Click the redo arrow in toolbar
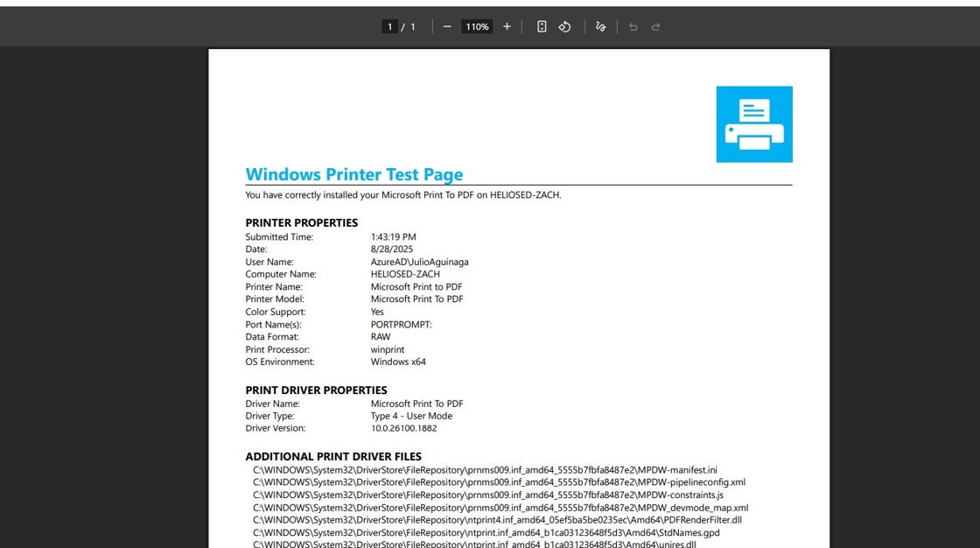The width and height of the screenshot is (980, 548). coord(655,26)
